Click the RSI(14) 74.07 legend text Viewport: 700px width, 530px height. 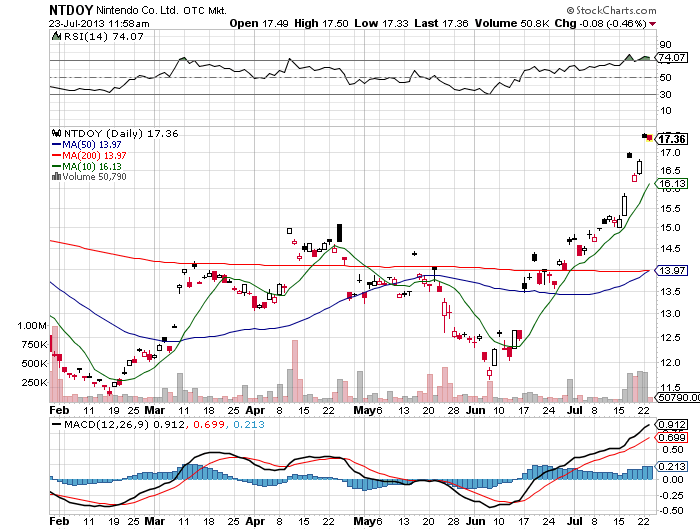click(x=104, y=36)
